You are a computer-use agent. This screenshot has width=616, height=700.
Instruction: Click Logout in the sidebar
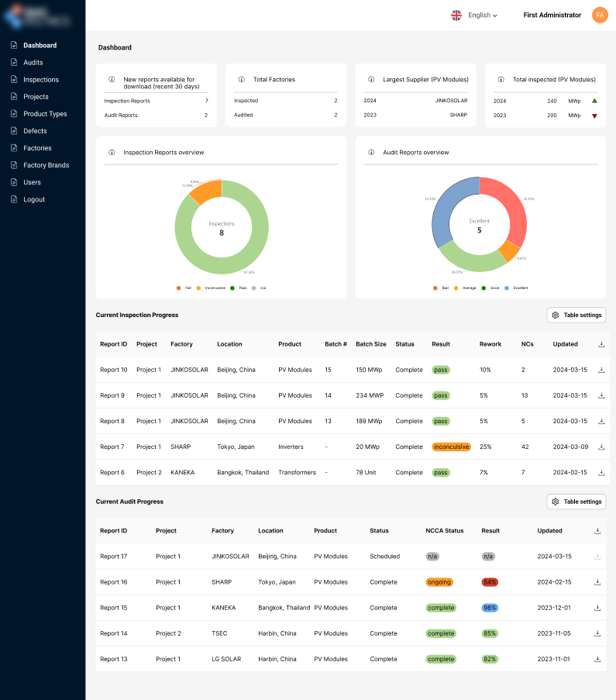[34, 199]
